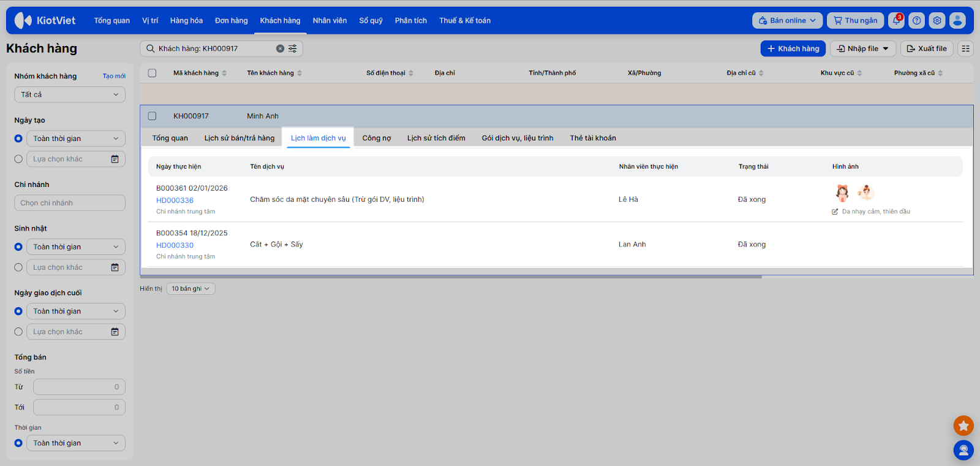980x466 pixels.
Task: Select Ngày giao dịch cuối 'Lựa chọn khác' radio
Action: click(x=18, y=332)
